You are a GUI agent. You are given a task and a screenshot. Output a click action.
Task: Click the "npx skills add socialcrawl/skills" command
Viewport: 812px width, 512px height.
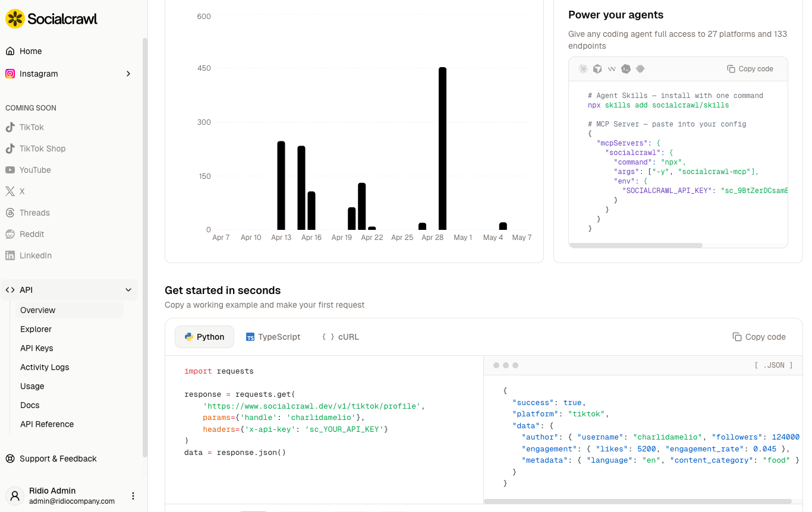click(x=658, y=105)
